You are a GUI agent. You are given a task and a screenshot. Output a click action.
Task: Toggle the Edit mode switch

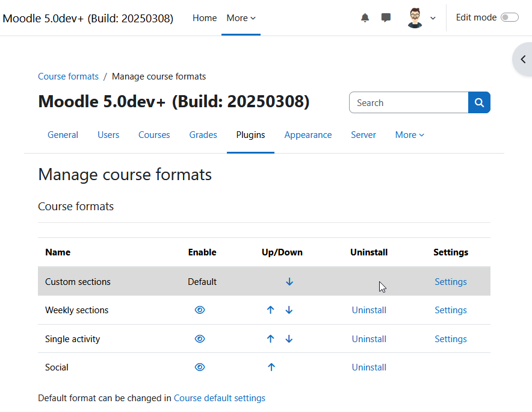click(x=510, y=17)
